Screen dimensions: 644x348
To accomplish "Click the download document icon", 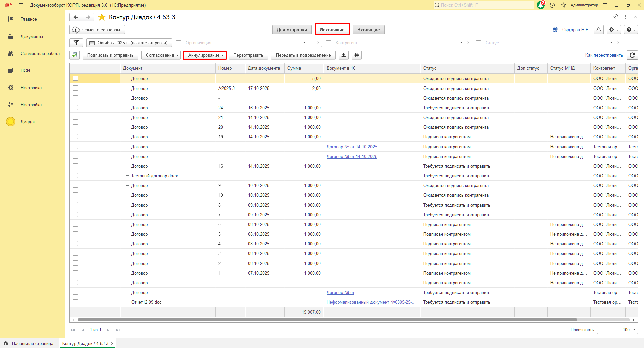I will pos(343,55).
